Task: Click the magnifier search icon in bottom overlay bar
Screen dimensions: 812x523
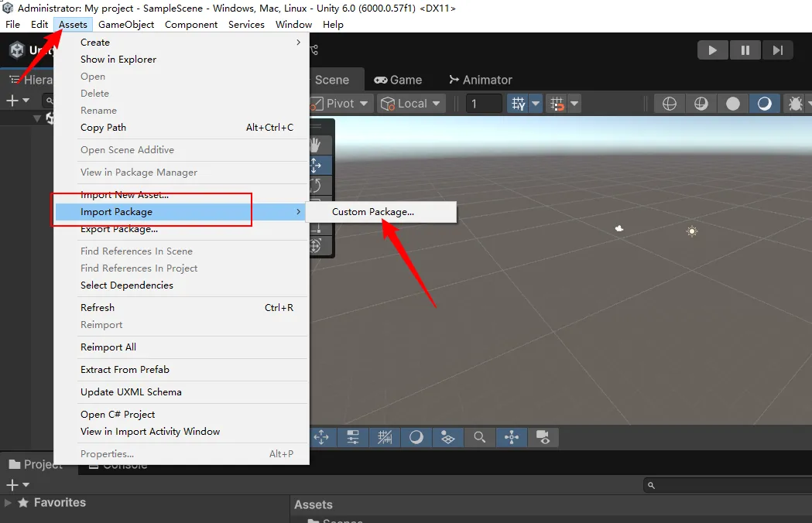Action: (480, 437)
